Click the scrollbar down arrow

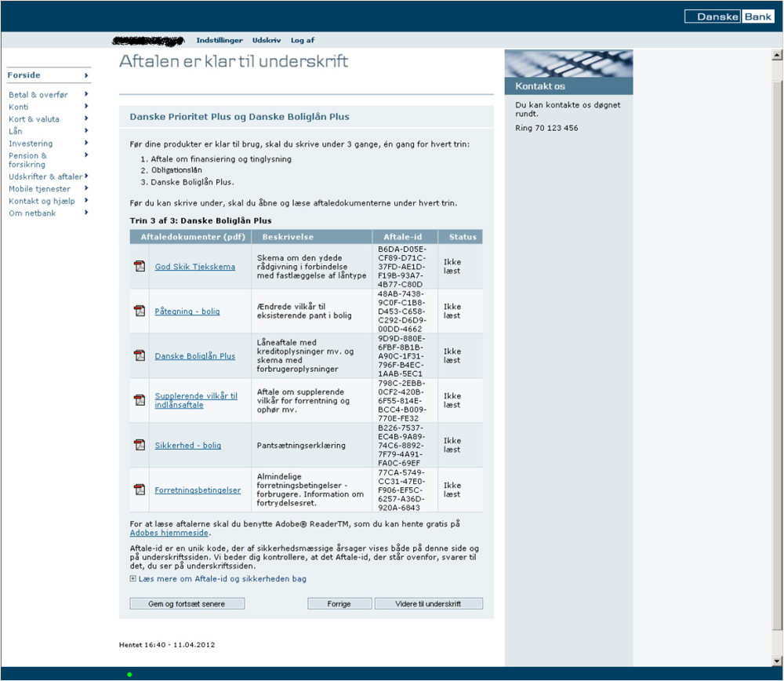point(777,661)
